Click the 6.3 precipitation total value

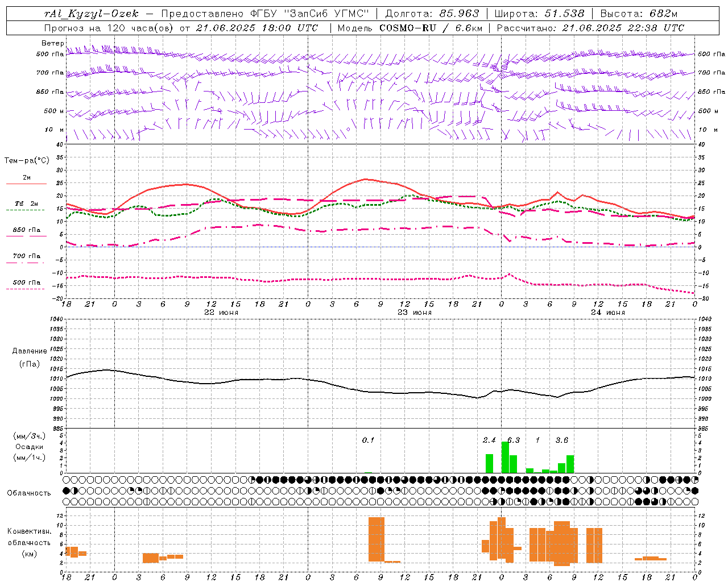click(514, 440)
